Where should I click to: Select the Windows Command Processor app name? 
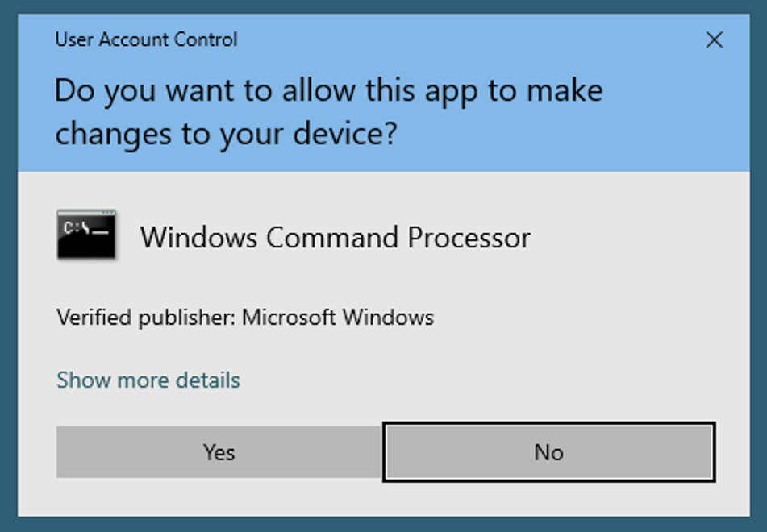pyautogui.click(x=335, y=238)
